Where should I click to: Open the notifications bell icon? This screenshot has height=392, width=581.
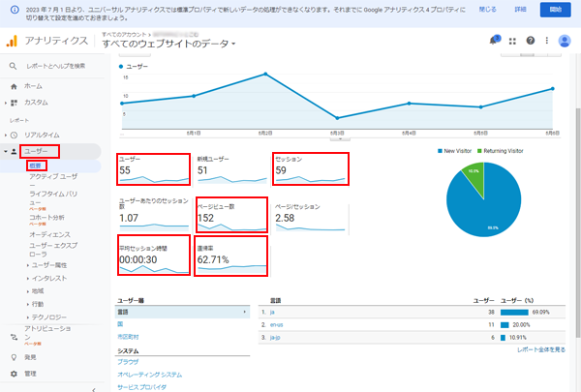[x=494, y=40]
